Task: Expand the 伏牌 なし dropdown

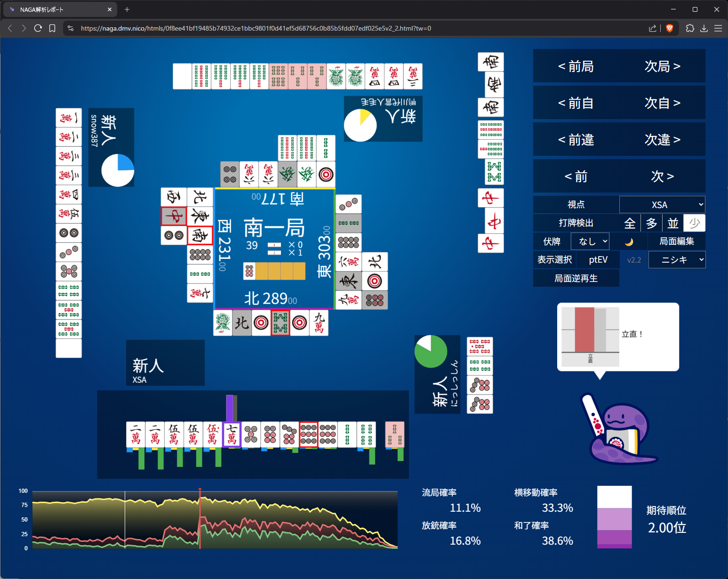Action: (x=590, y=241)
